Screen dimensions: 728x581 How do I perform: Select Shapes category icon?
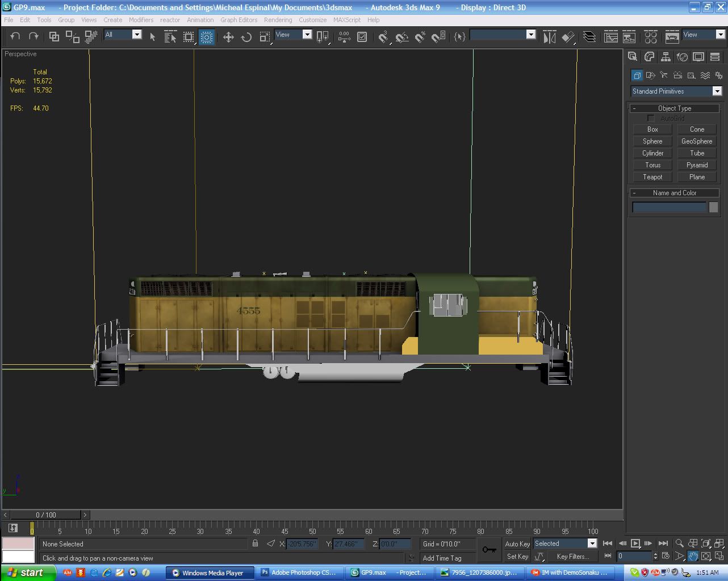[650, 75]
